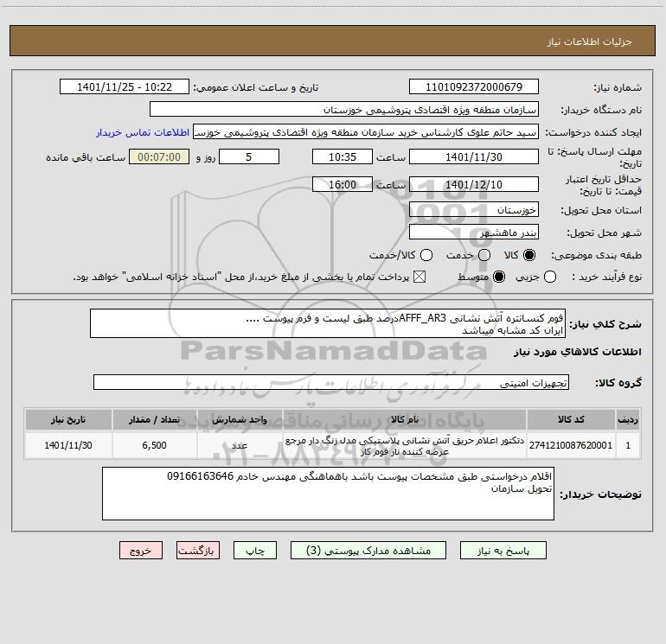The image size is (666, 644).
Task: Click the بازگشت back button
Action: (198, 551)
